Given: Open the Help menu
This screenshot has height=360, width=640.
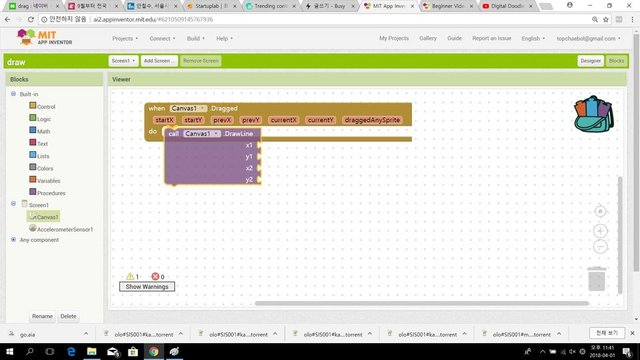Looking at the screenshot, I should (x=224, y=38).
